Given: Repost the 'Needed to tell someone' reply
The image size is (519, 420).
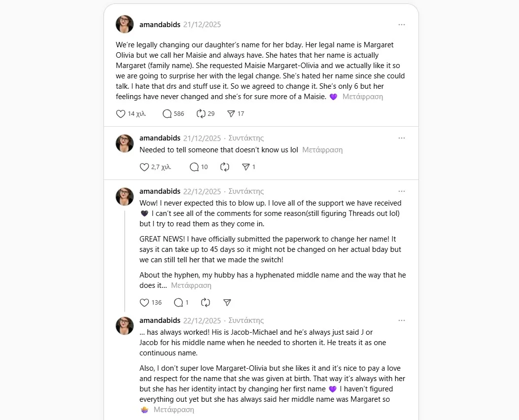Looking at the screenshot, I should pyautogui.click(x=225, y=167).
